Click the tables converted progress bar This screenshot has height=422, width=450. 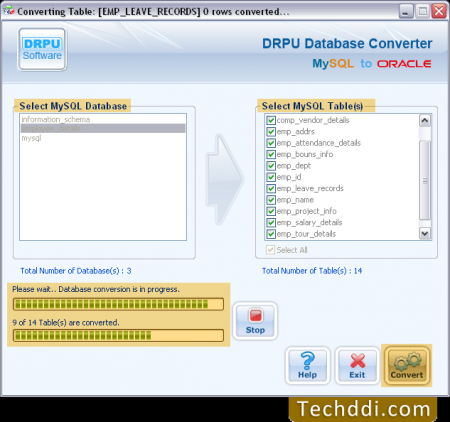point(118,335)
